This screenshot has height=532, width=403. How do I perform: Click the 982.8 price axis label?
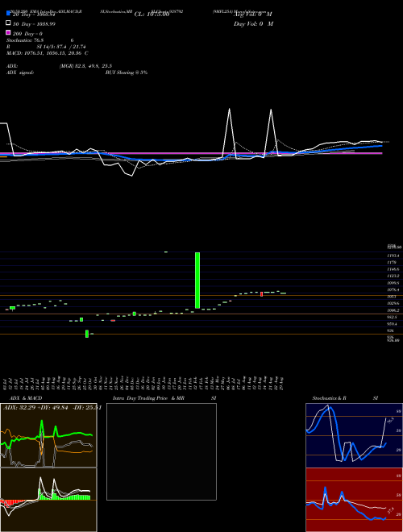coord(393,318)
